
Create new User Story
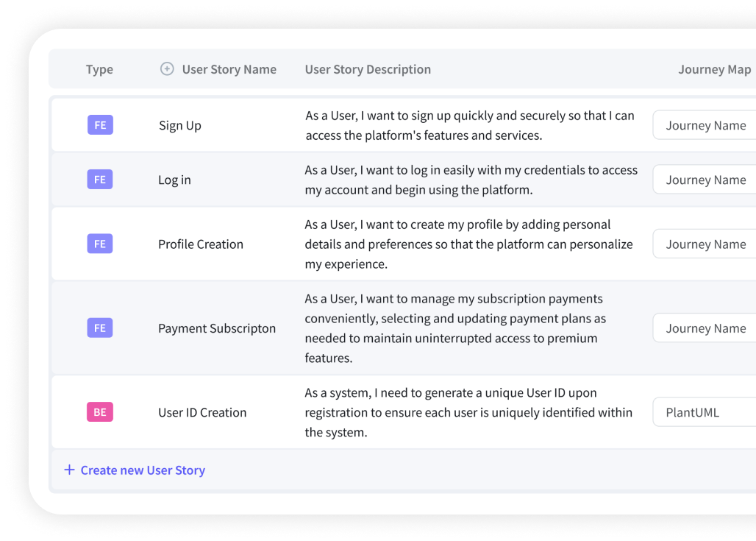point(143,470)
